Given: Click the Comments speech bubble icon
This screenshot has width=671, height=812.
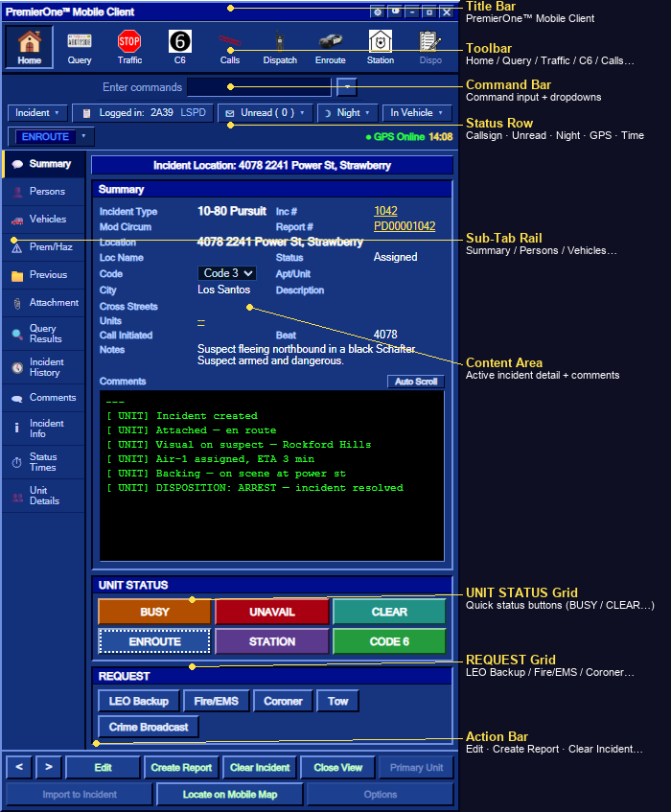Looking at the screenshot, I should [17, 398].
